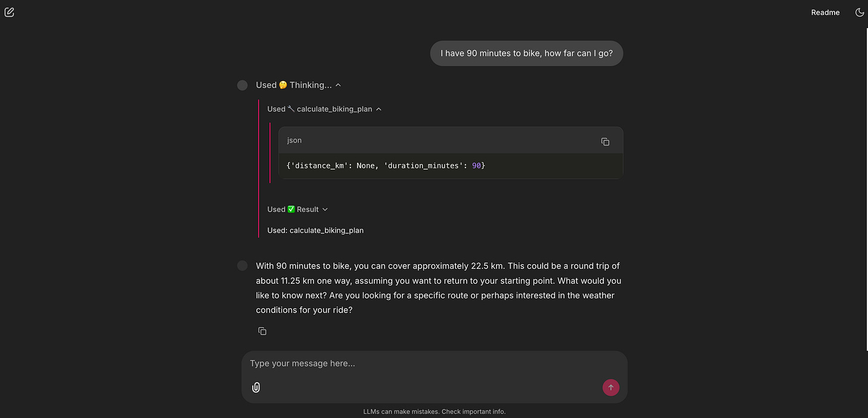The width and height of the screenshot is (868, 418).
Task: Select the json label on the code block
Action: (294, 140)
